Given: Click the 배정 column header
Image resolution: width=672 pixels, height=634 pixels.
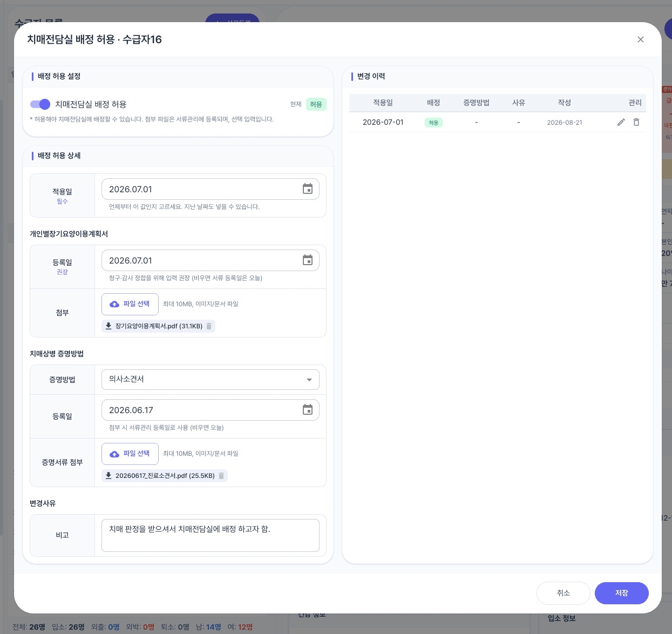Looking at the screenshot, I should tap(433, 103).
